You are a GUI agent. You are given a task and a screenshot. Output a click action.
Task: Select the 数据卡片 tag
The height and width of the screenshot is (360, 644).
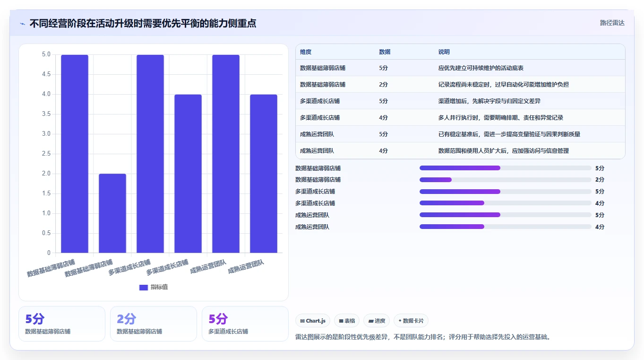tap(411, 321)
